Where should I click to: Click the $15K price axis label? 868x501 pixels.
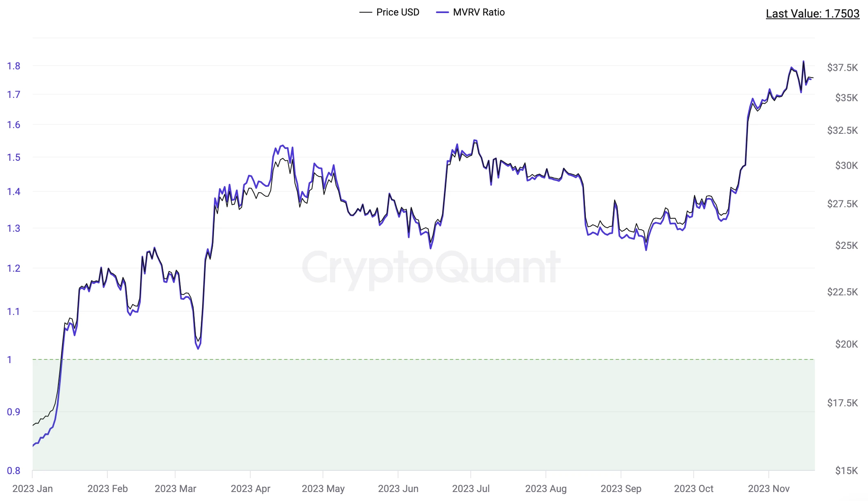click(x=846, y=471)
